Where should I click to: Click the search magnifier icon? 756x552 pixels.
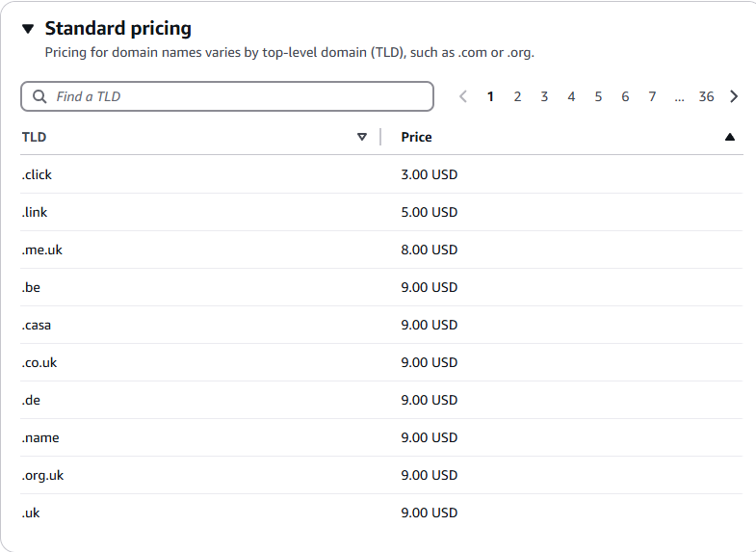coord(39,96)
